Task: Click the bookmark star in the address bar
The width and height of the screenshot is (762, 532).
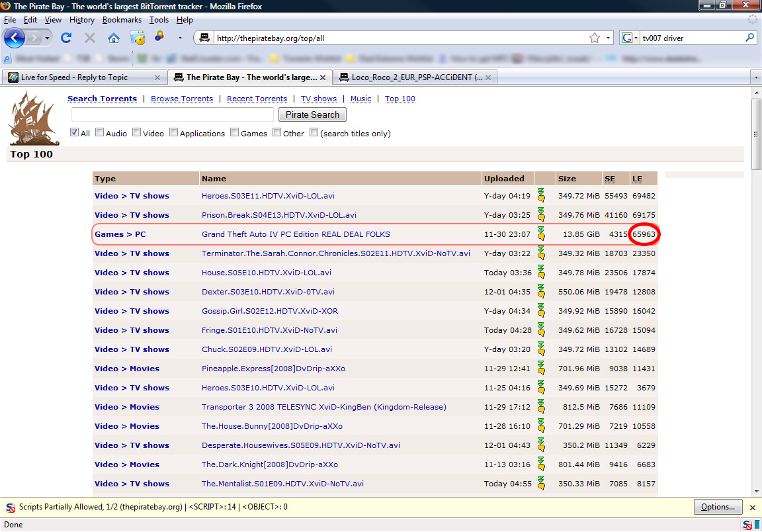Action: (x=595, y=38)
